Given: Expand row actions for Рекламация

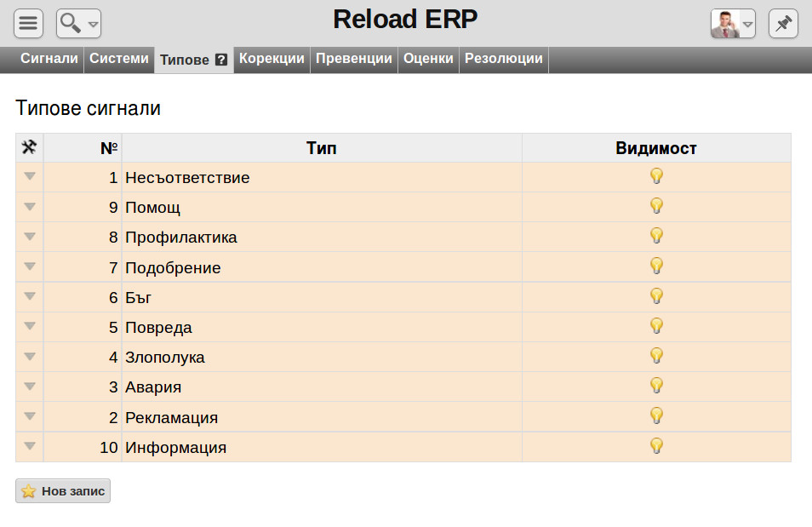Looking at the screenshot, I should click(30, 416).
